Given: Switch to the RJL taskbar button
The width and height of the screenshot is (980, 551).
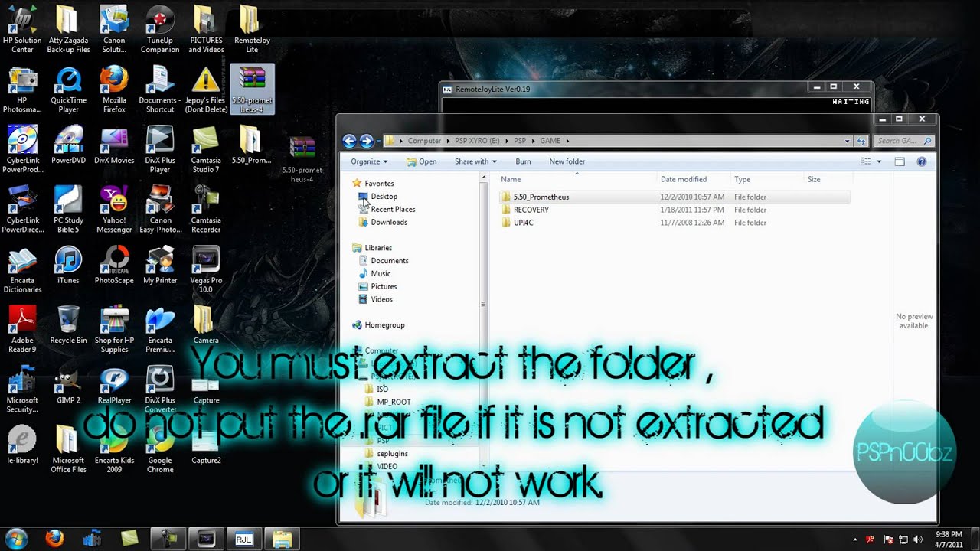Looking at the screenshot, I should tap(243, 539).
